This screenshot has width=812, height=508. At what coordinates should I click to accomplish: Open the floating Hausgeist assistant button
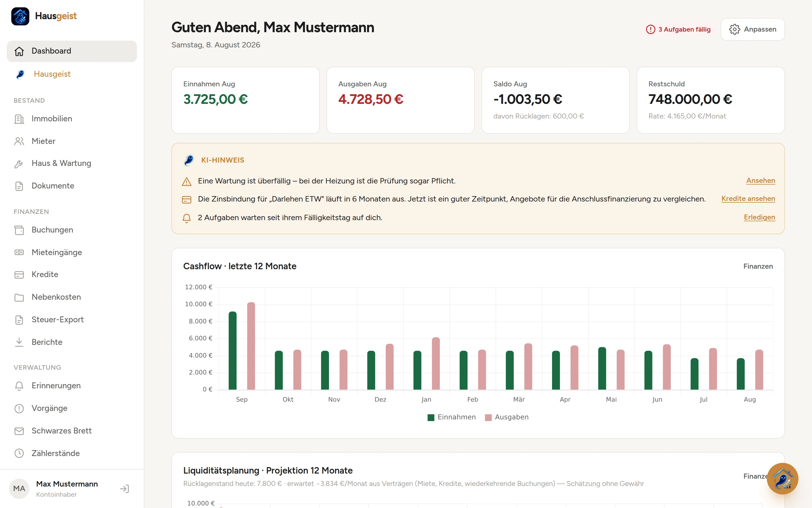782,478
